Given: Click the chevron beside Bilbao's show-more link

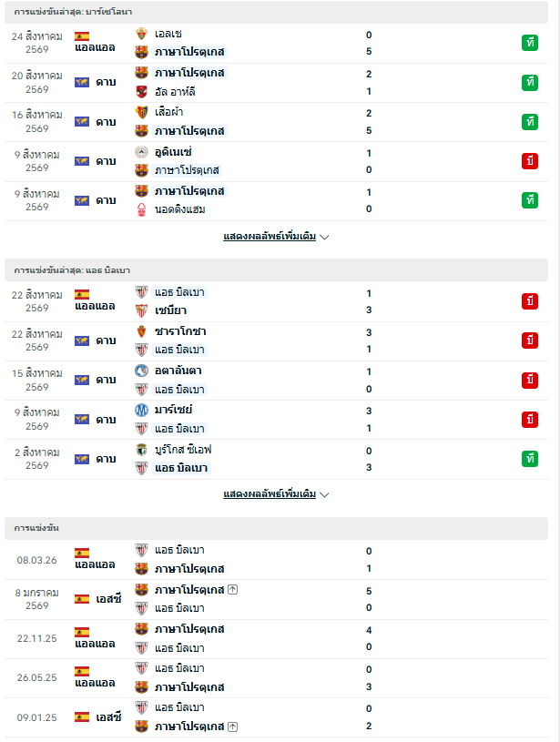Looking at the screenshot, I should (x=324, y=494).
